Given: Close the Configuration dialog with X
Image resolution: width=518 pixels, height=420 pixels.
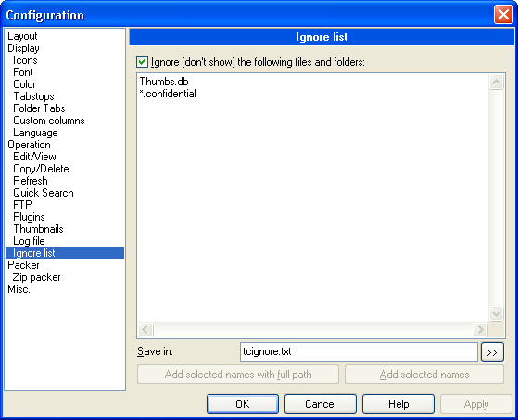Looking at the screenshot, I should [503, 15].
